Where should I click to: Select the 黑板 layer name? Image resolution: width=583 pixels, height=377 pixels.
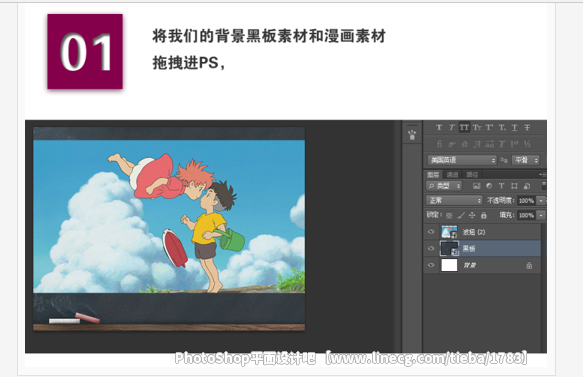468,248
